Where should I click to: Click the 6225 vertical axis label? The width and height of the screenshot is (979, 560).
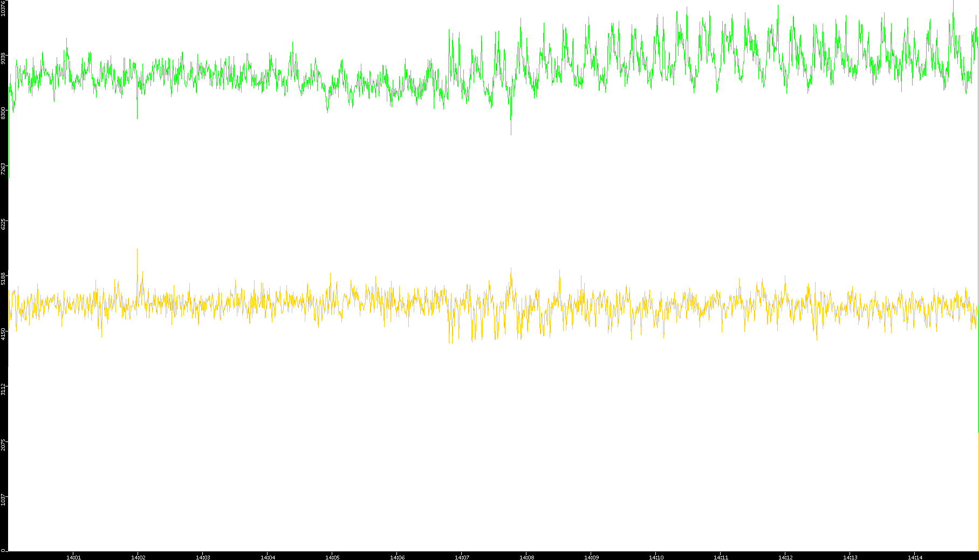click(4, 224)
